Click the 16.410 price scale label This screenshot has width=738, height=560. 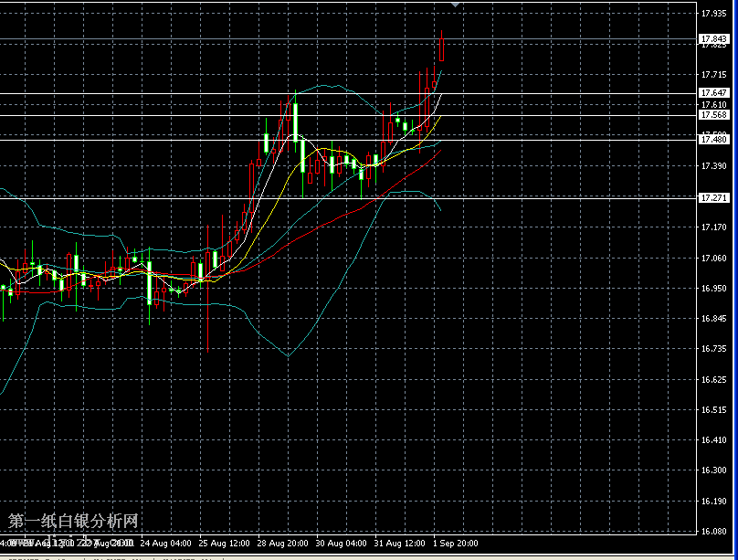pos(712,440)
